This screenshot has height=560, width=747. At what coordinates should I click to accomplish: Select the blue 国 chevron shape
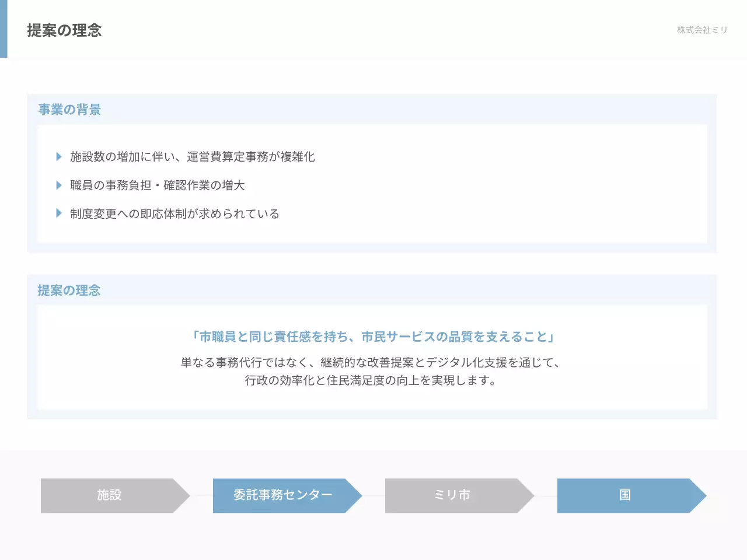[626, 495]
